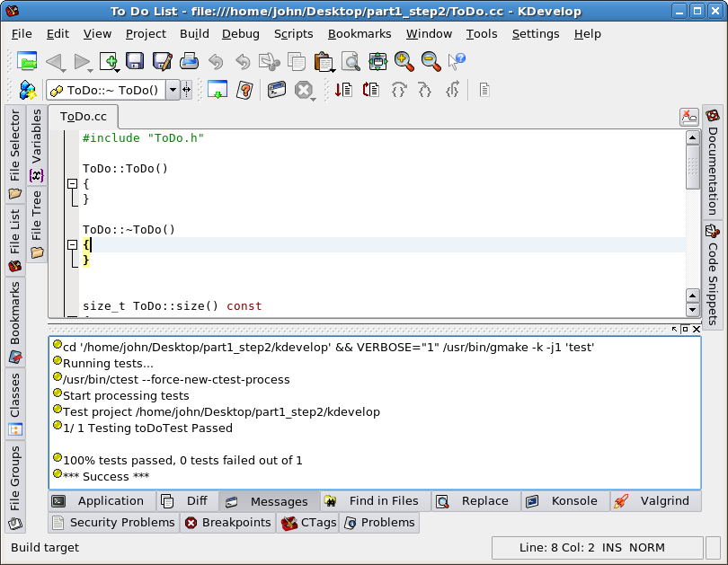Image resolution: width=728 pixels, height=565 pixels.
Task: Click the New Class wizard icon
Action: coord(27,90)
